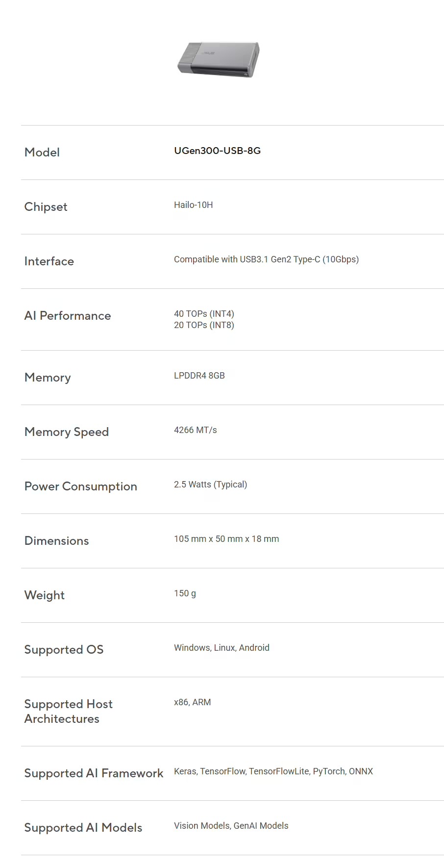Click the Power Consumption row label
Screen dimensions: 444x868
[81, 486]
